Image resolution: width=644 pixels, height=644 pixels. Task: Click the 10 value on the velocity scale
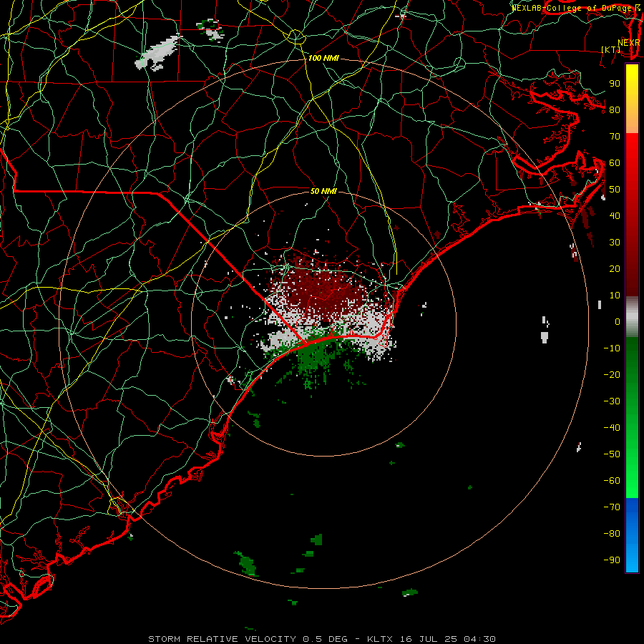(615, 296)
